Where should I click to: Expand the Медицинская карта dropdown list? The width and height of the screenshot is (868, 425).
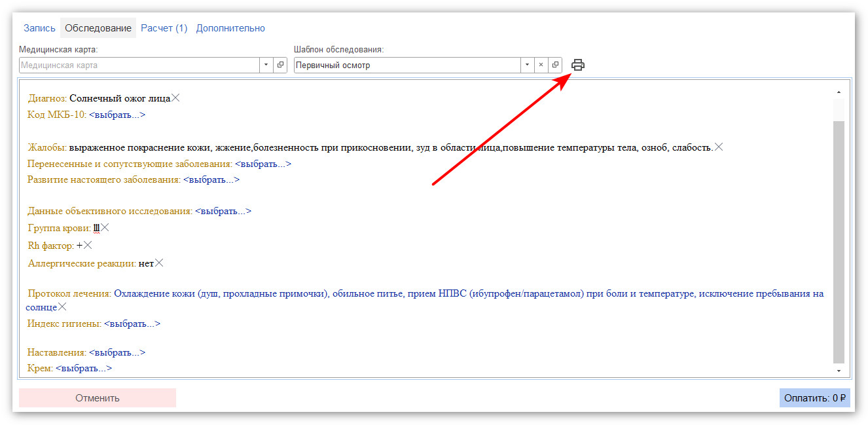[266, 65]
